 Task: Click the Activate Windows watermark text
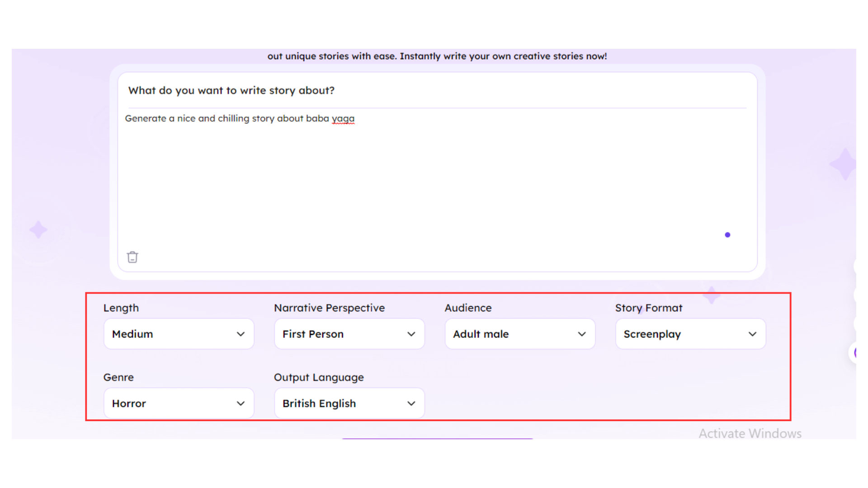click(x=750, y=433)
